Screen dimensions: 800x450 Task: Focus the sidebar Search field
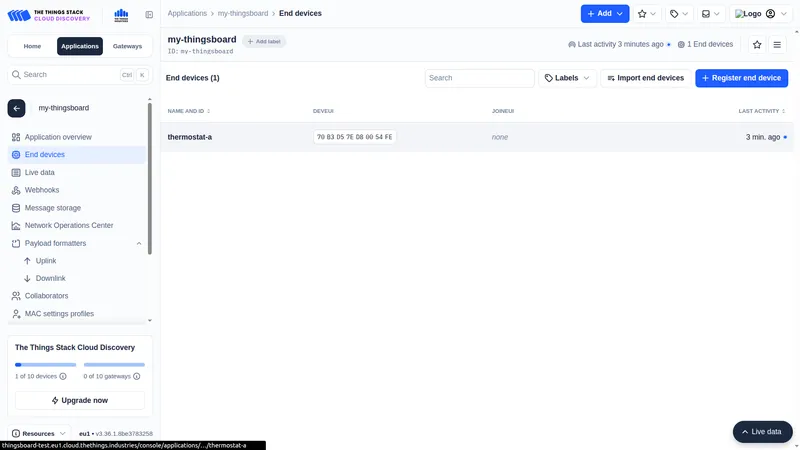point(80,74)
